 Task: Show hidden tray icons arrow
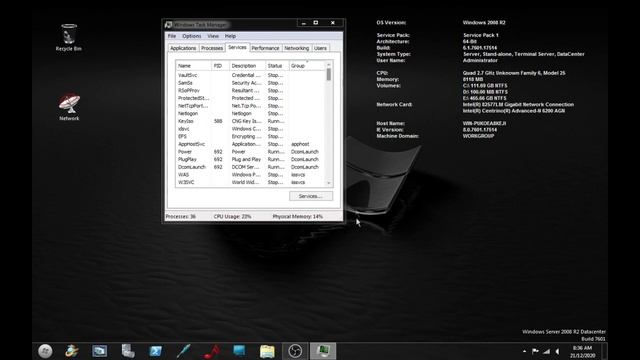coord(524,351)
